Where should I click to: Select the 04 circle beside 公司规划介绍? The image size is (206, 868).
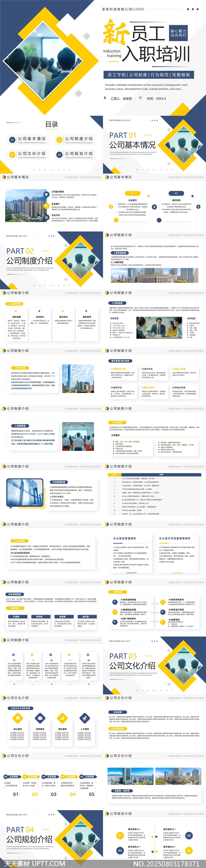tap(59, 155)
